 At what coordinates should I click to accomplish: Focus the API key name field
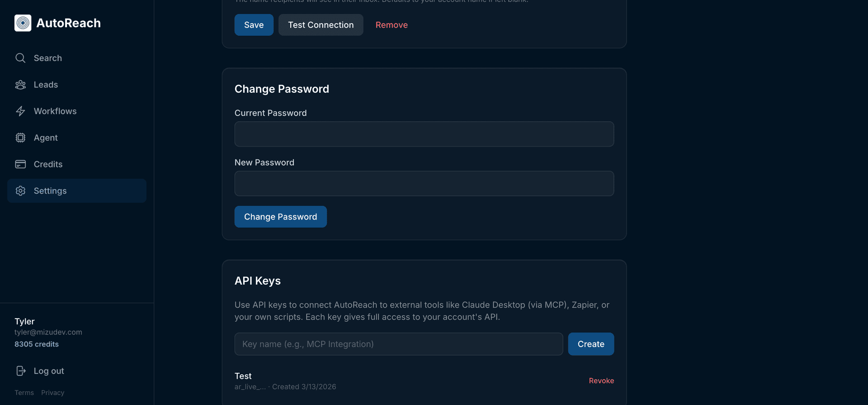click(398, 344)
